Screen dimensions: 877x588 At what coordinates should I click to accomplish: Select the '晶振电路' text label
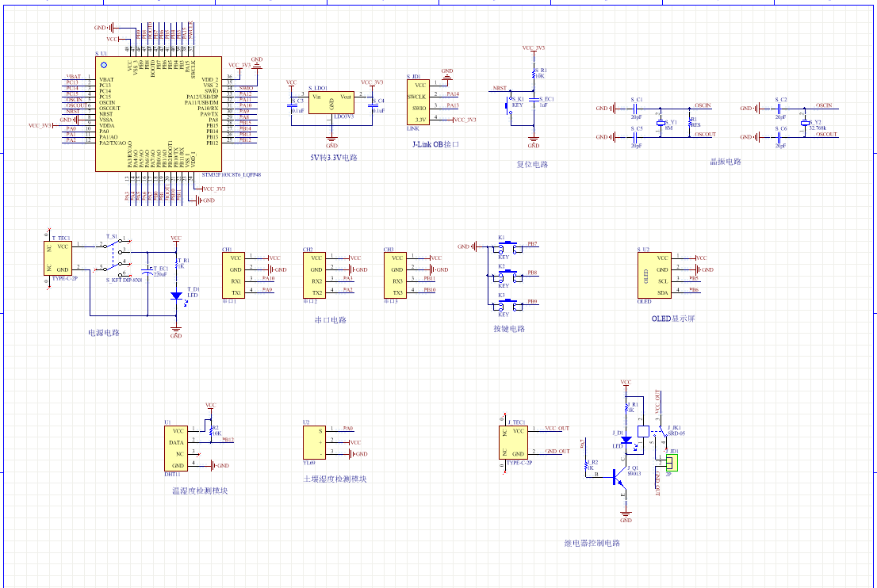(x=725, y=162)
